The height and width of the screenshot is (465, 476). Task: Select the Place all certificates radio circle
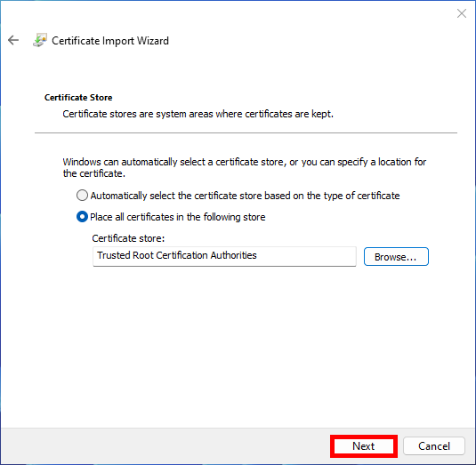tap(82, 217)
